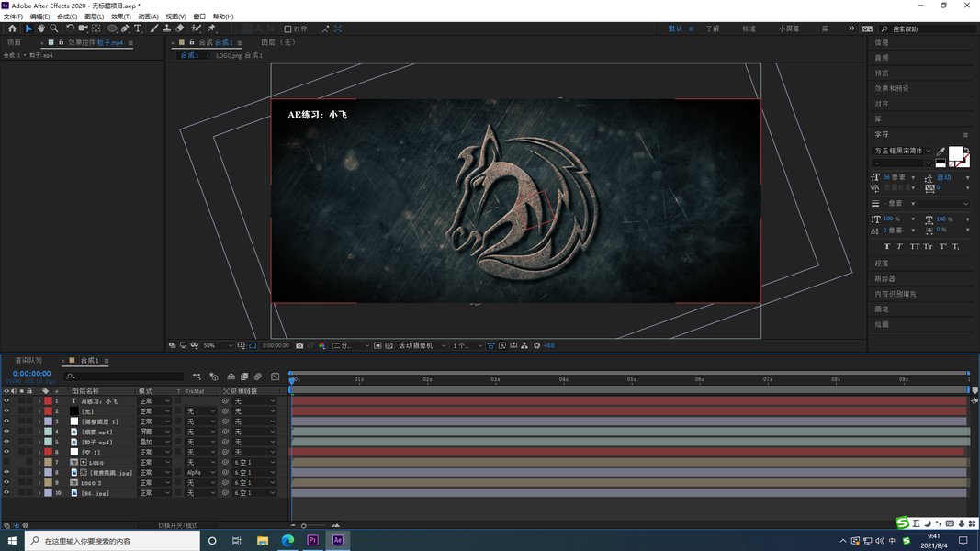The height and width of the screenshot is (551, 980).
Task: Switch to the 标准 workspace
Action: [749, 28]
